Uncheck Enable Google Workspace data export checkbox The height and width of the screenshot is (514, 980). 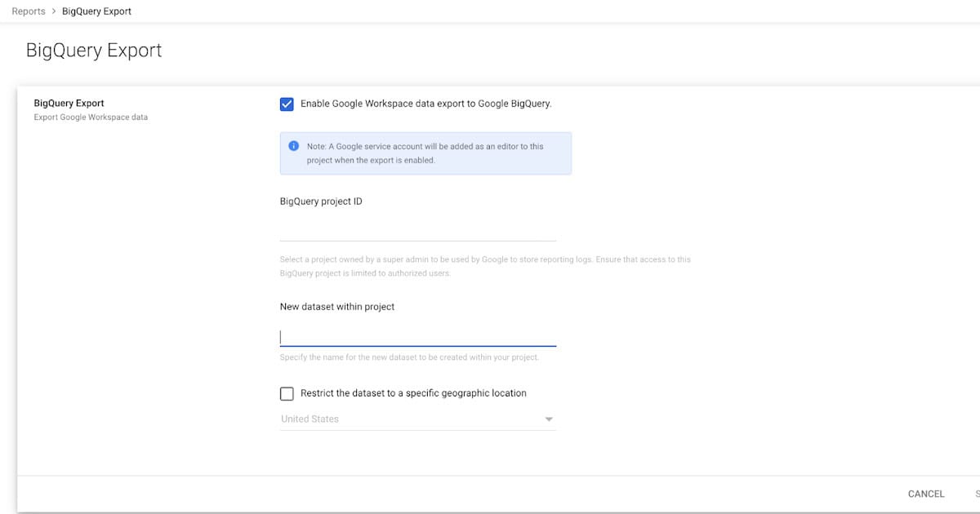(x=287, y=104)
